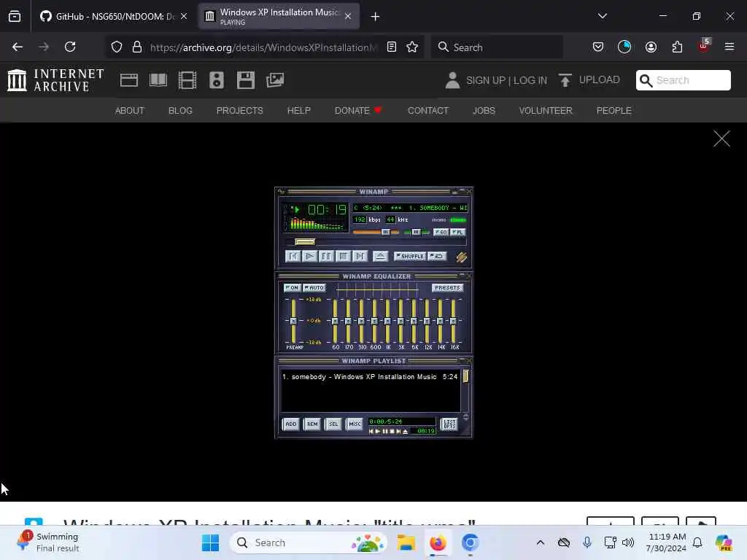The image size is (747, 560).
Task: Open Internet Archive home logo
Action: click(x=55, y=80)
